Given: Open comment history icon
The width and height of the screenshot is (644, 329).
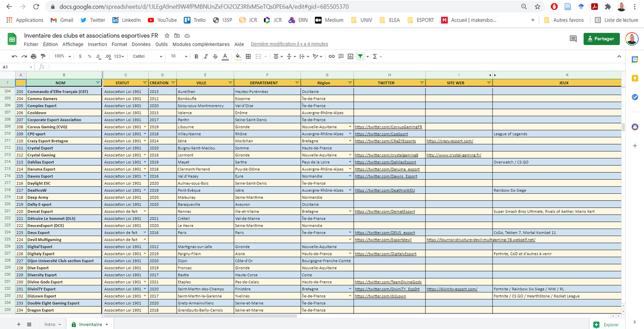Looking at the screenshot, I should pos(573,39).
